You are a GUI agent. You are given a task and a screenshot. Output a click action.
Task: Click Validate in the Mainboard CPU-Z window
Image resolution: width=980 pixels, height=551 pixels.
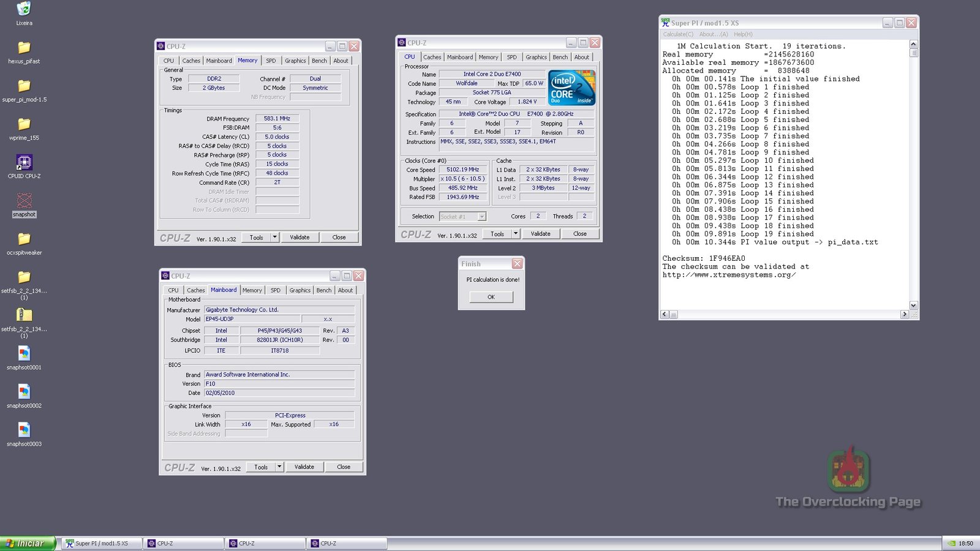[304, 467]
